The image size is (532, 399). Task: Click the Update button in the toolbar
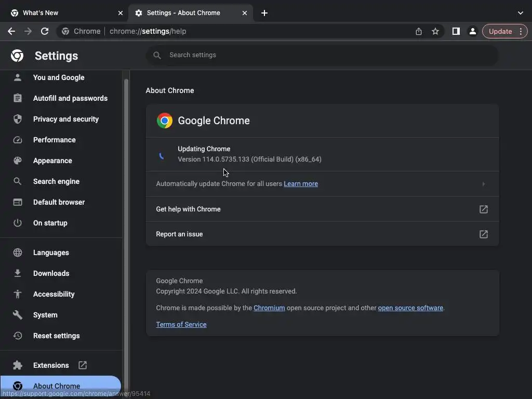click(500, 31)
